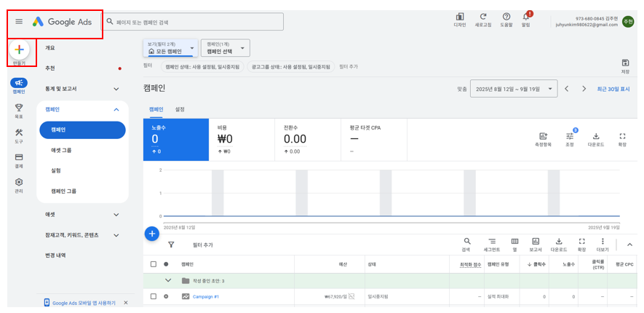
Task: Go to next date range arrow
Action: [x=584, y=89]
